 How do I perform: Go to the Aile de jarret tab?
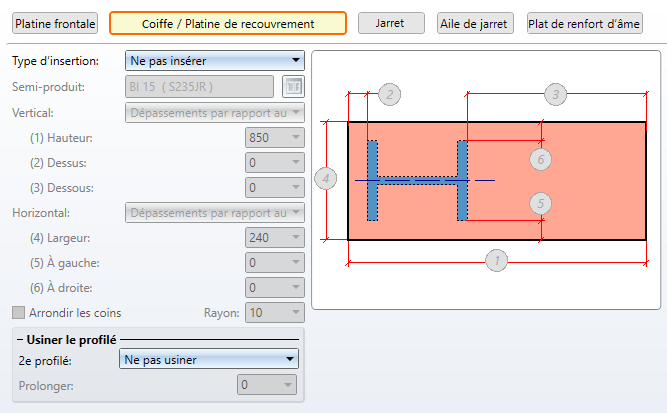[476, 23]
